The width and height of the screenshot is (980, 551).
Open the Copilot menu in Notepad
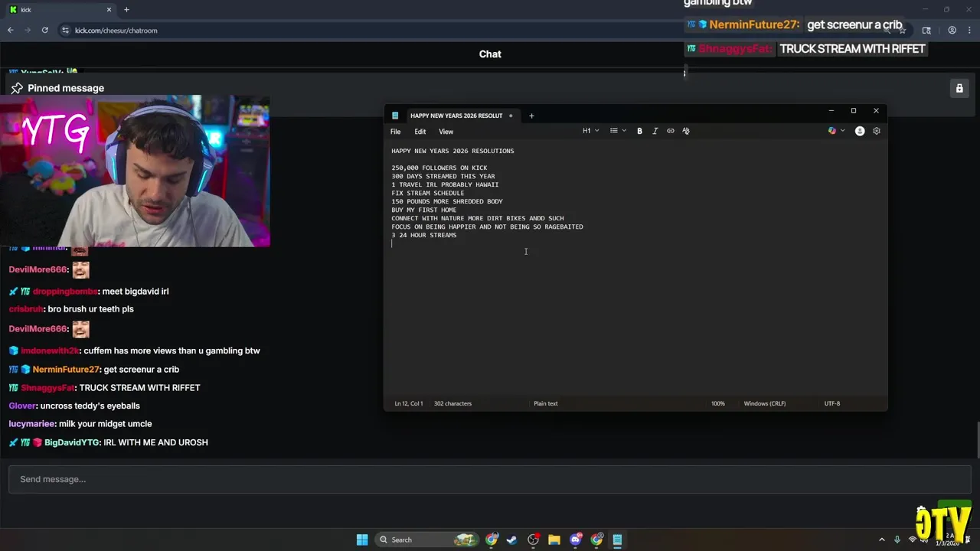pos(835,131)
